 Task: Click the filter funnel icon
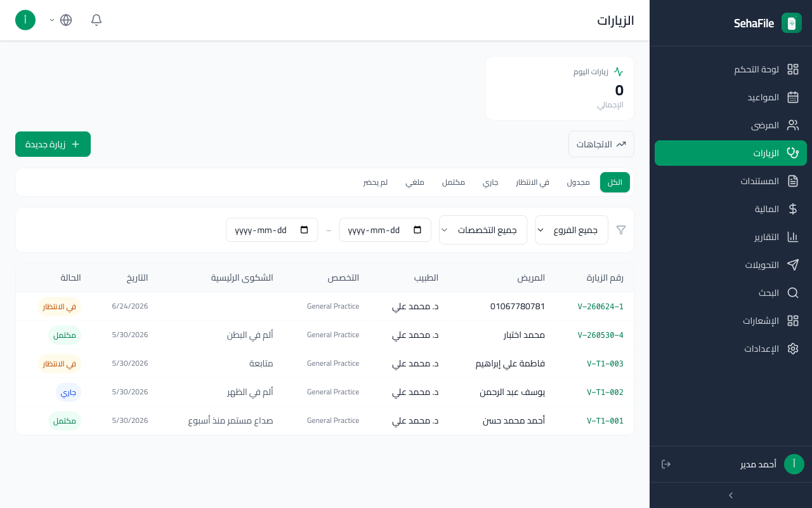[621, 230]
